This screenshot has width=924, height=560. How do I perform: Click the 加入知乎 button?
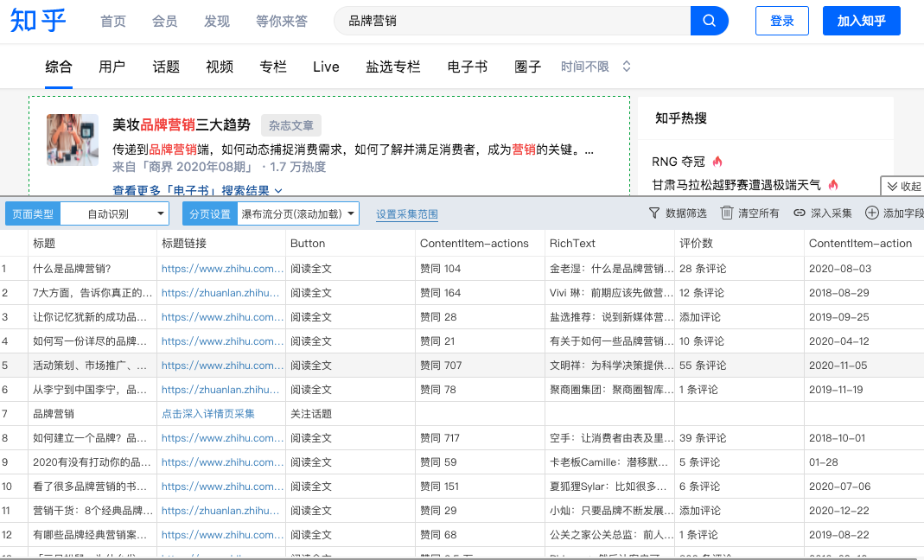click(861, 21)
